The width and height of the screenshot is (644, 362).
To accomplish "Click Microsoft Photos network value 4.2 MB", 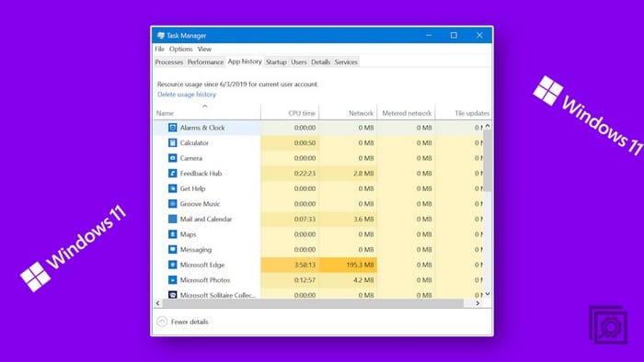I will (363, 279).
